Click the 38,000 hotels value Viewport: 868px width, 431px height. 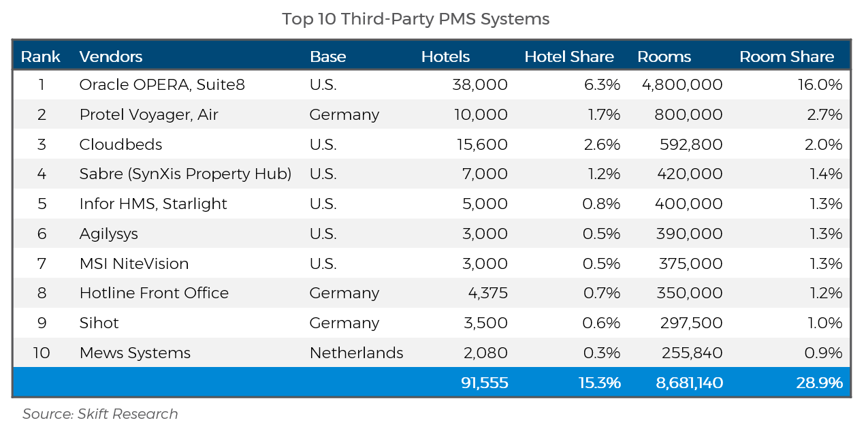(x=480, y=84)
